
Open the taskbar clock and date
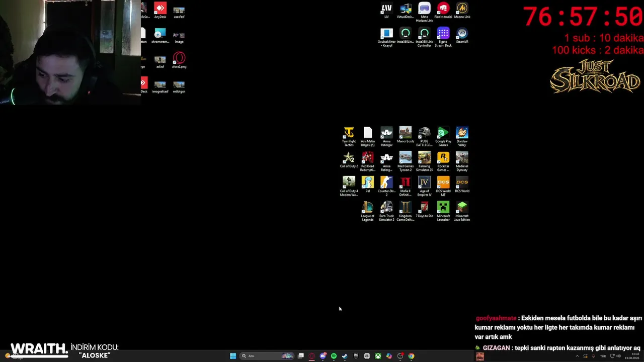point(631,356)
